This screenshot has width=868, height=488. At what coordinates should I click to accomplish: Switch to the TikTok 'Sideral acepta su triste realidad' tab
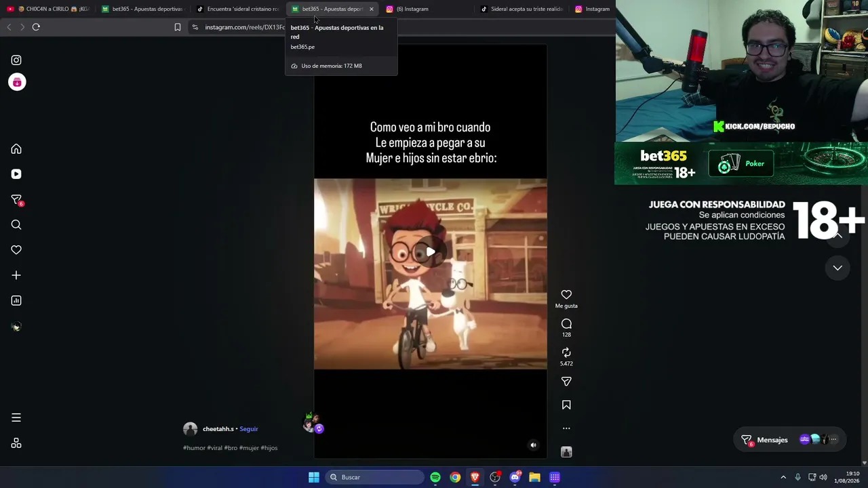521,9
